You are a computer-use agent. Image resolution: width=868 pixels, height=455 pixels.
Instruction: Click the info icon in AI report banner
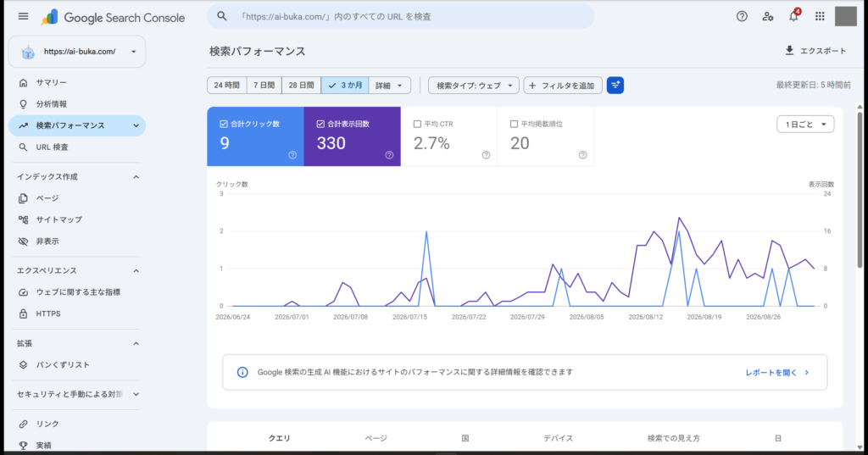(x=242, y=372)
